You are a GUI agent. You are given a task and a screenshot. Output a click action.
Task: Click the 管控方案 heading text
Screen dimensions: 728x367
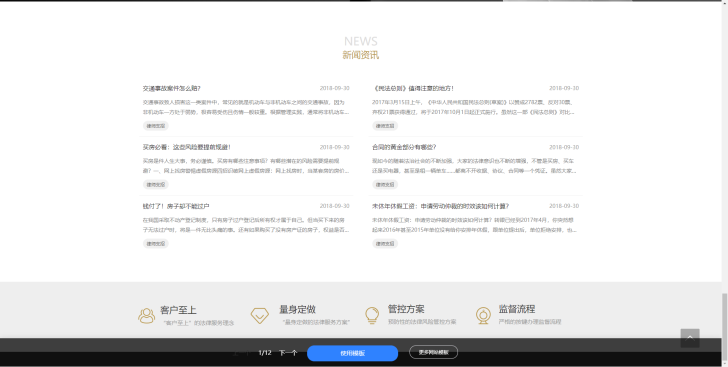(x=406, y=309)
